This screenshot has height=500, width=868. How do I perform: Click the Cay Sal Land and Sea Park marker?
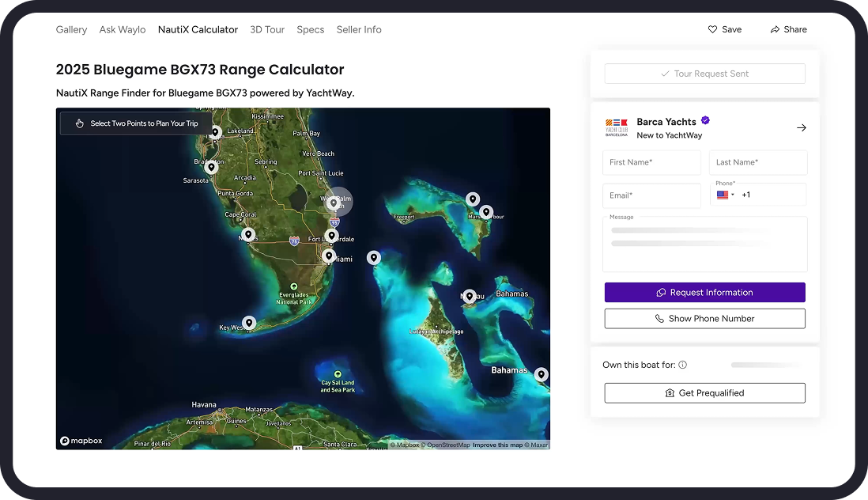[x=338, y=374]
